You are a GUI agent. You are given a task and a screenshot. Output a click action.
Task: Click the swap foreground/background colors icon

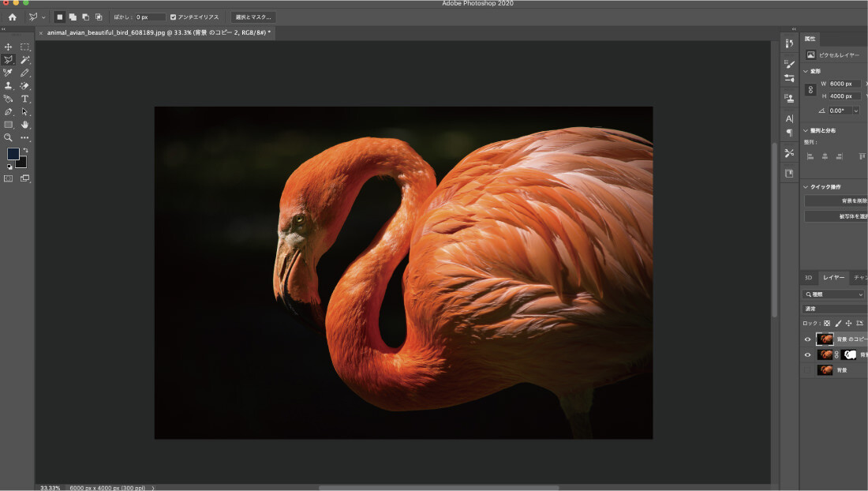[25, 149]
